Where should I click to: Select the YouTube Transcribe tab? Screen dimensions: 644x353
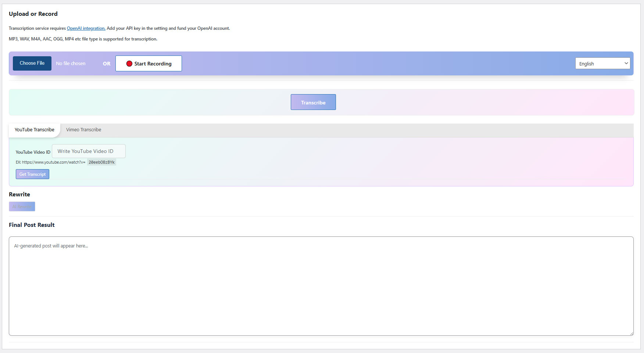pyautogui.click(x=35, y=130)
